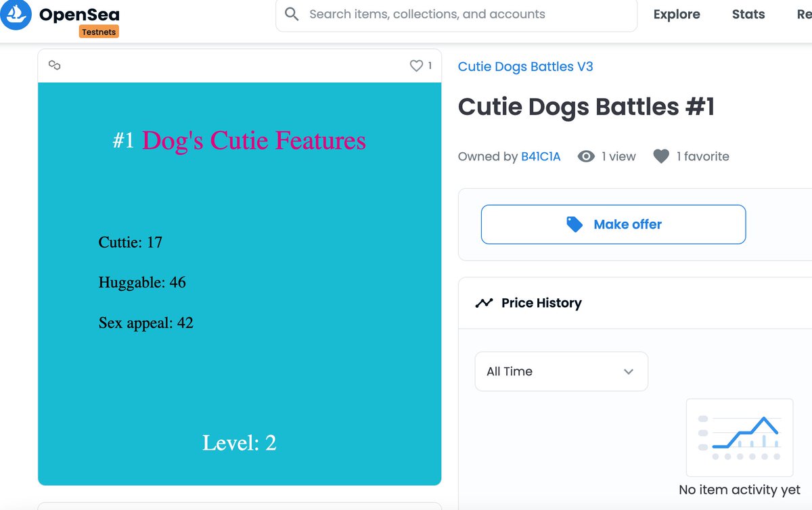Image resolution: width=812 pixels, height=510 pixels.
Task: Click the favorite count next to heart outline
Action: [x=430, y=66]
